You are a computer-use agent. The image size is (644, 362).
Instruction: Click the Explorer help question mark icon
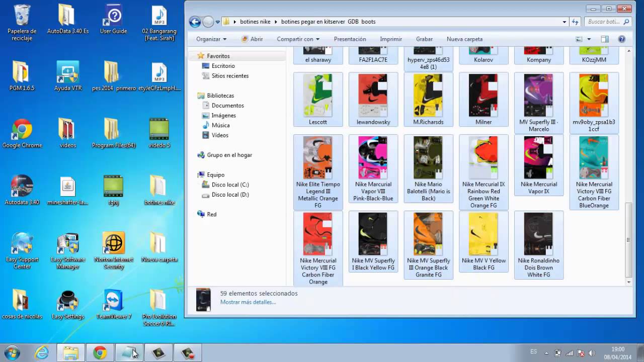622,39
